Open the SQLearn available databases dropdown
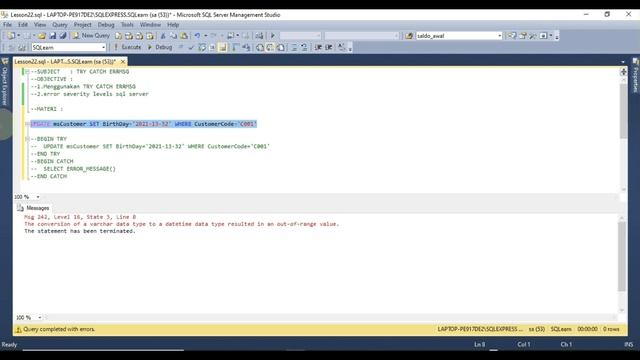The image size is (640, 360). (x=103, y=48)
